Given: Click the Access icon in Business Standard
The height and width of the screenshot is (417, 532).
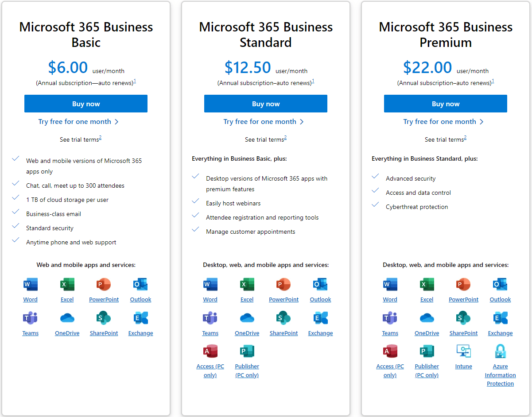Looking at the screenshot, I should pyautogui.click(x=210, y=351).
